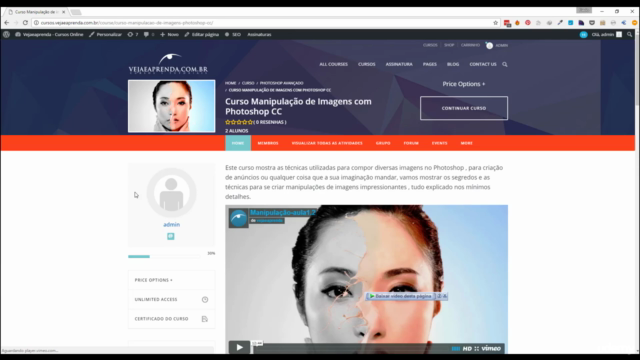This screenshot has width=640, height=360.
Task: Open the Cursos menu in main navigation
Action: tap(367, 64)
